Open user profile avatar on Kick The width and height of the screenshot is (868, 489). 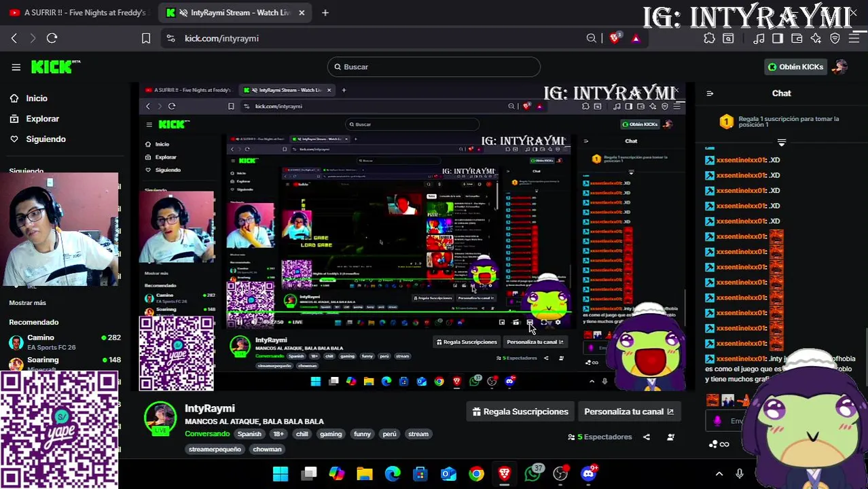pyautogui.click(x=840, y=67)
